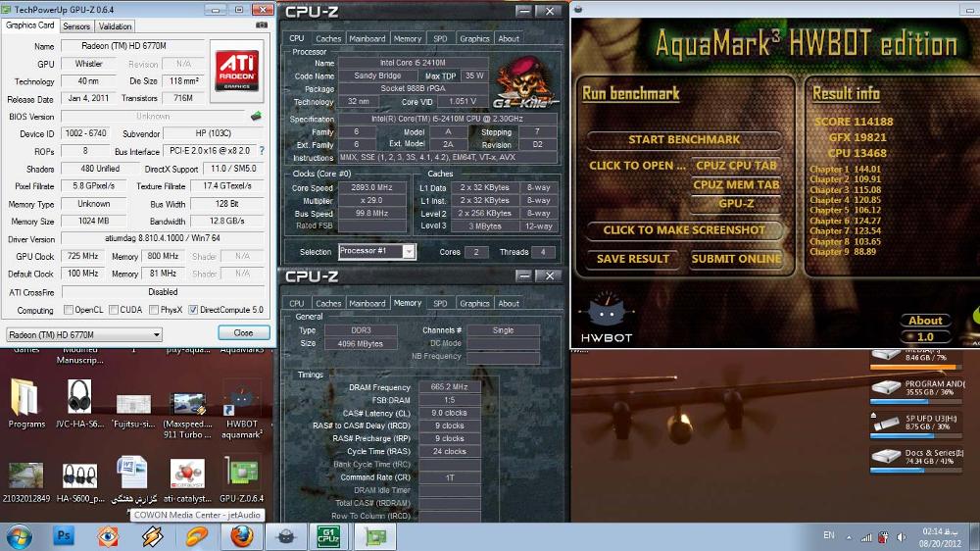Click START BENCHMARK in AquaMark
Viewport: 980px width, 551px height.
[684, 139]
